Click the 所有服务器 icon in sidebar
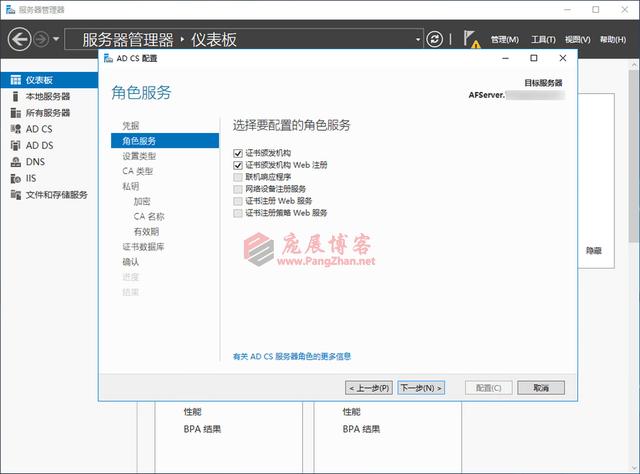This screenshot has width=640, height=474. (x=16, y=113)
